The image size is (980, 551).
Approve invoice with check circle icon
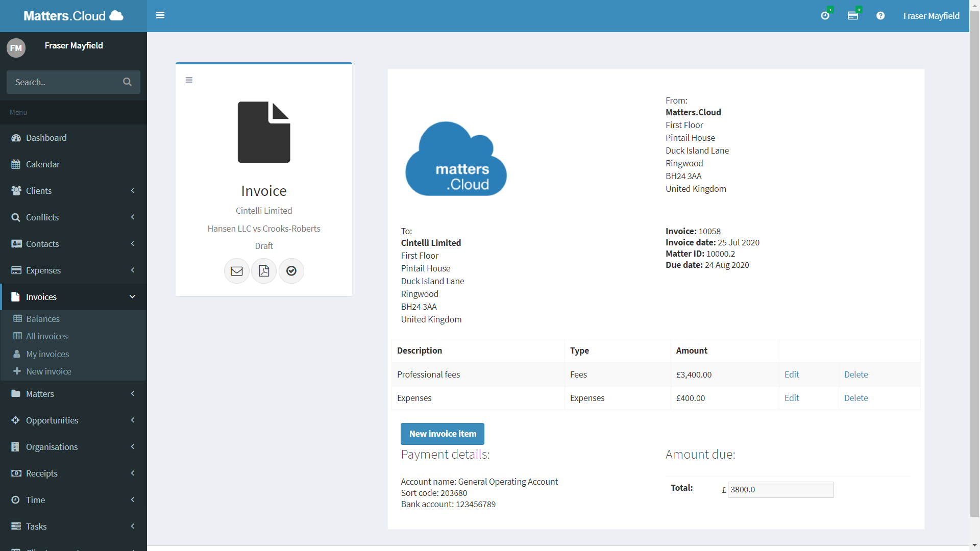(x=291, y=271)
